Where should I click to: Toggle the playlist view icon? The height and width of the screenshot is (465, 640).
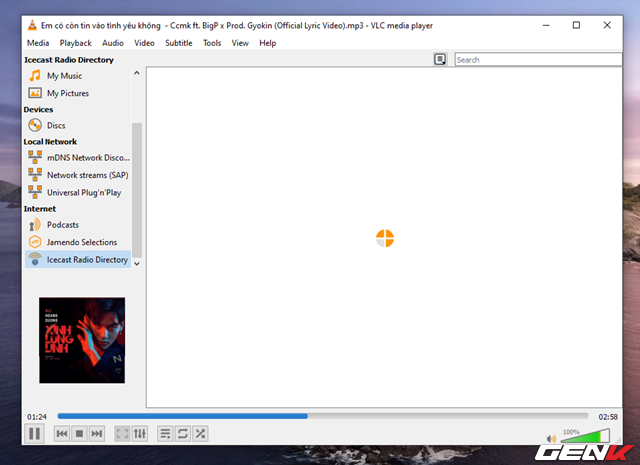[165, 434]
